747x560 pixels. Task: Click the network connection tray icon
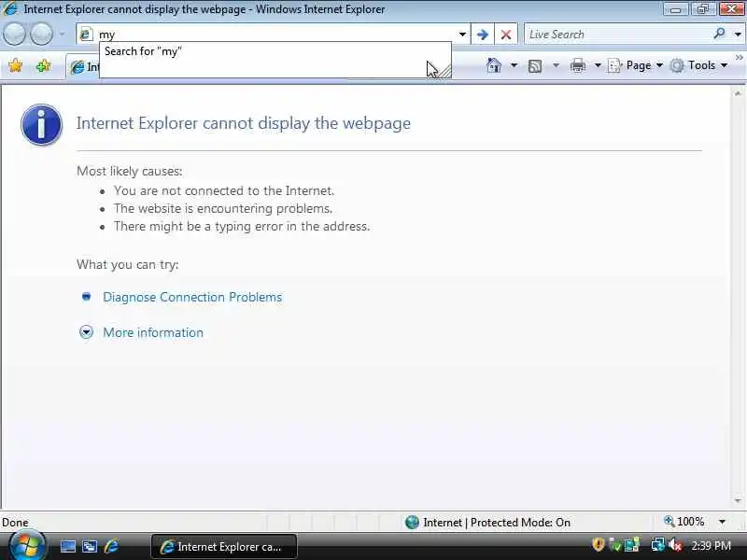[x=658, y=545]
